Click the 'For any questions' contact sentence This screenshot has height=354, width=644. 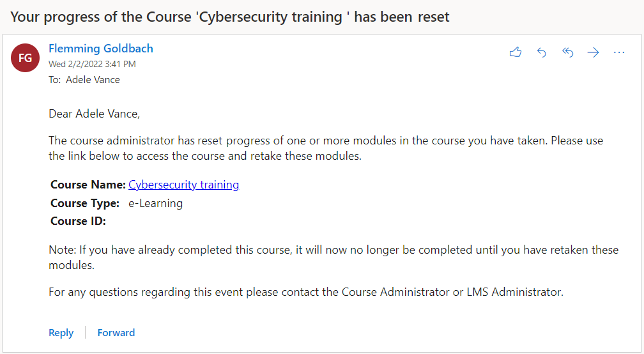point(306,293)
